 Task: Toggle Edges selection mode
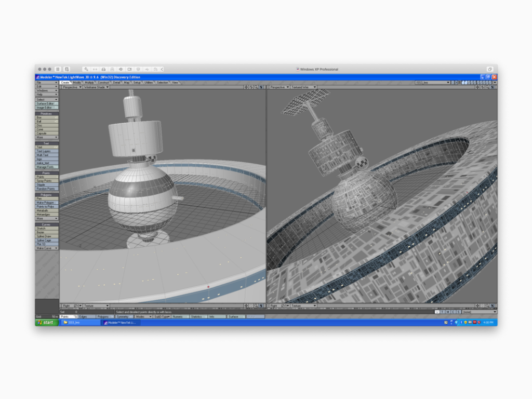point(87,316)
